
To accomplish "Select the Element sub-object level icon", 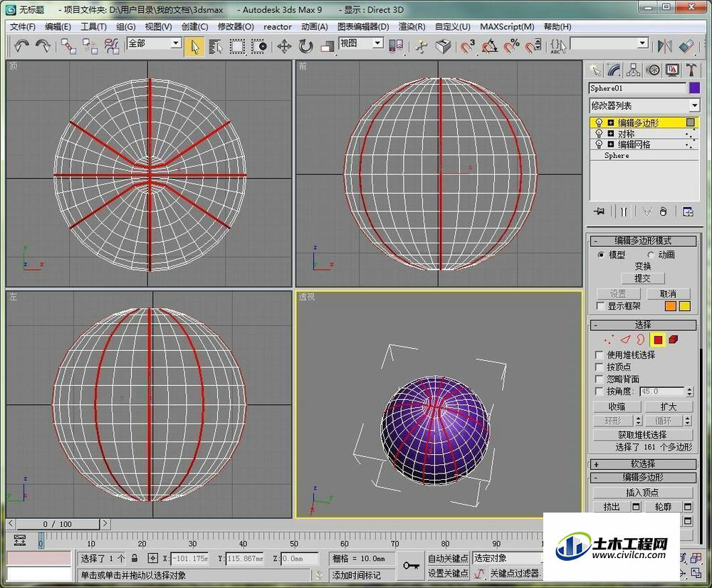I will pos(674,339).
